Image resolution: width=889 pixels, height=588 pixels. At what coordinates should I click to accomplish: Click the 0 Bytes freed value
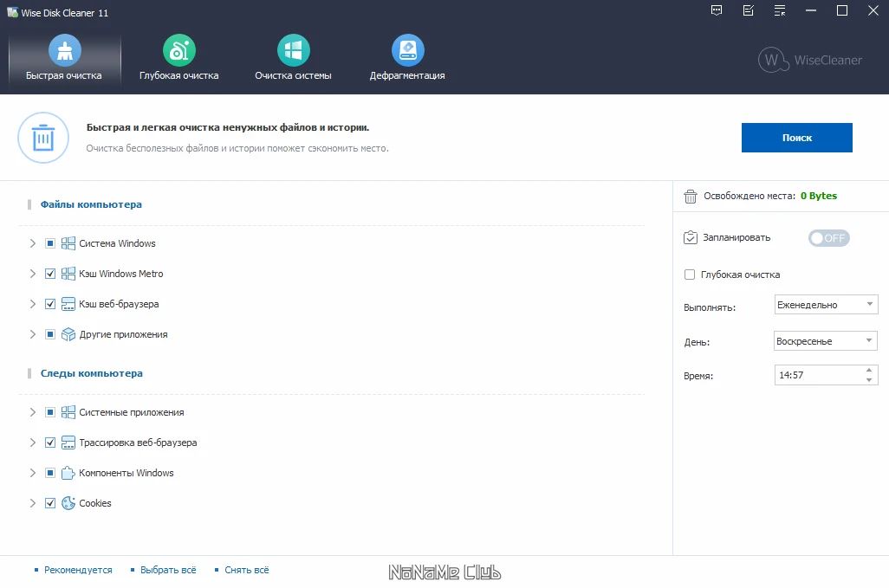(819, 196)
